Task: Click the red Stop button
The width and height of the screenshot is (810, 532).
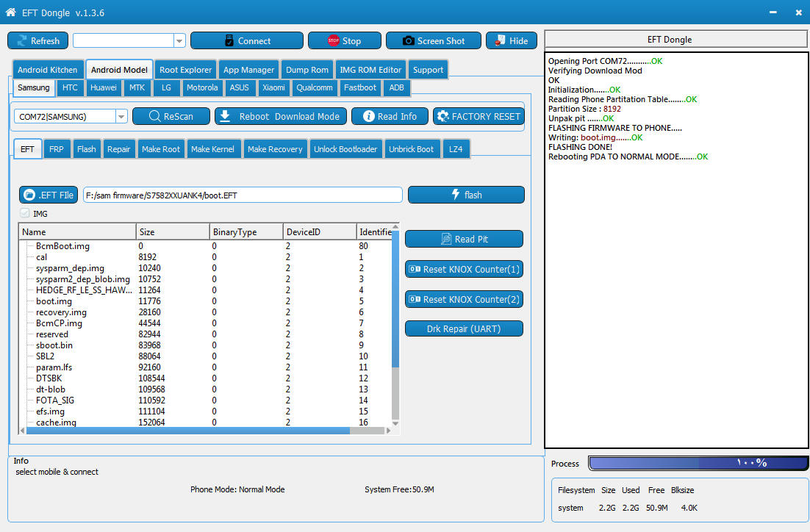Action: coord(345,41)
